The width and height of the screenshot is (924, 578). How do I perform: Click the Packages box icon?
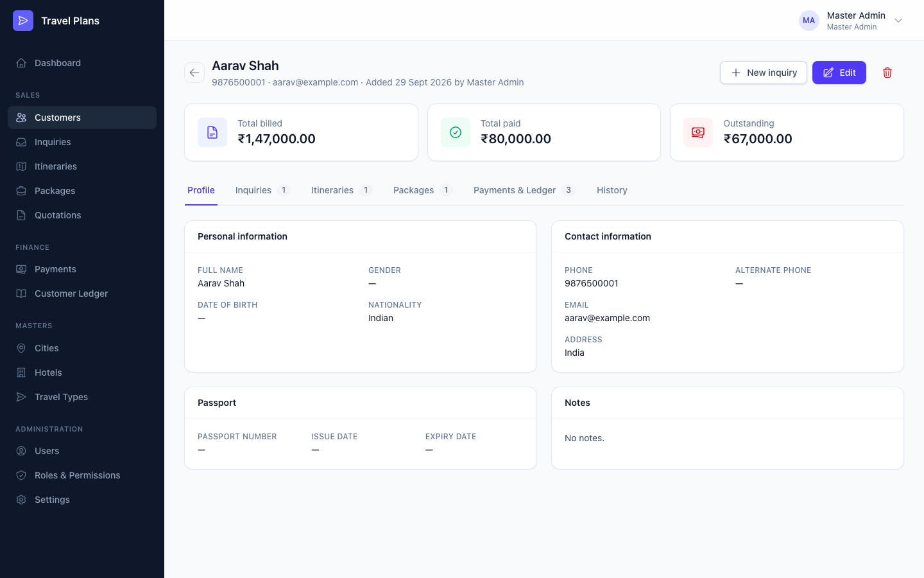[21, 191]
